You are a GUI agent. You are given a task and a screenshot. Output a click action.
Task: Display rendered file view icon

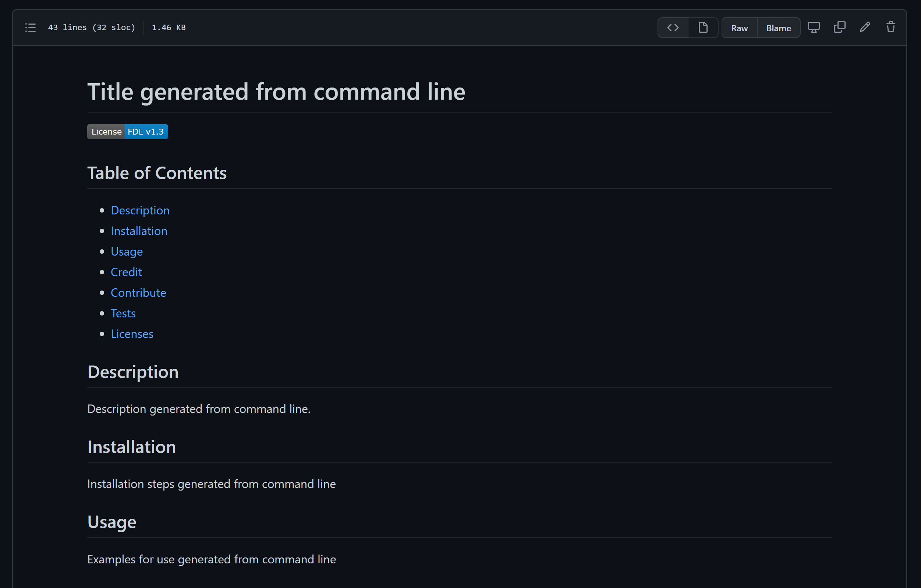point(702,28)
